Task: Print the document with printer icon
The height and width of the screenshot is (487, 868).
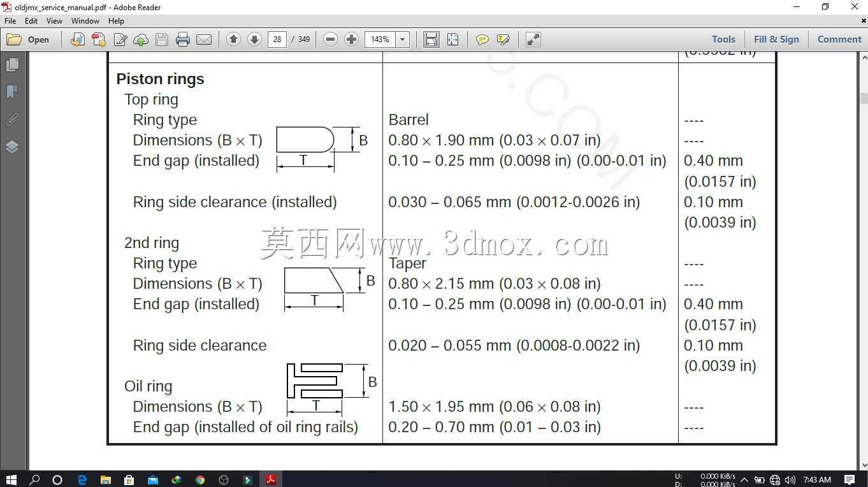Action: point(183,40)
